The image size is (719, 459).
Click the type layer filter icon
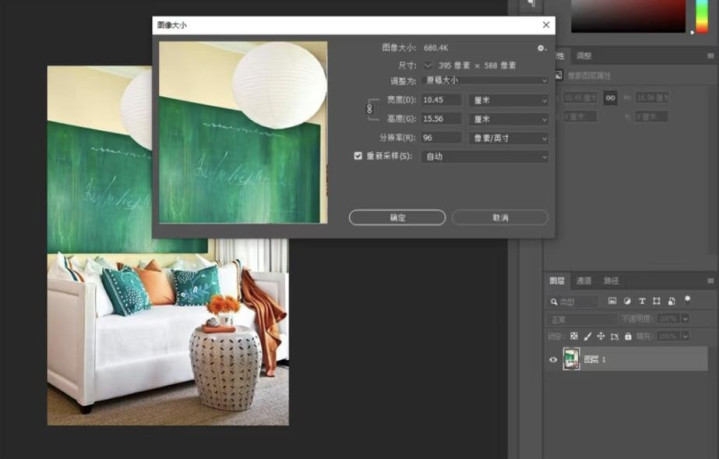click(x=641, y=301)
